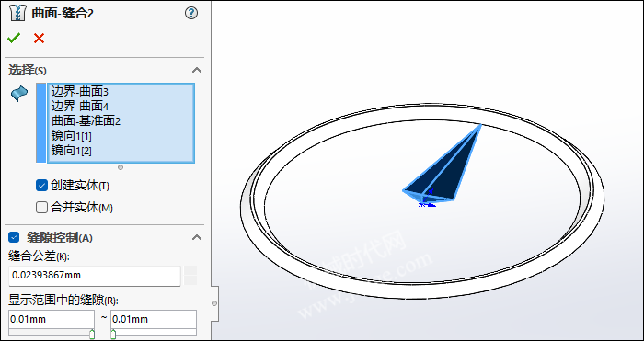Screen dimensions: 644x341
Task: Confirm the surface knit with green checkmark
Action: coord(14,39)
